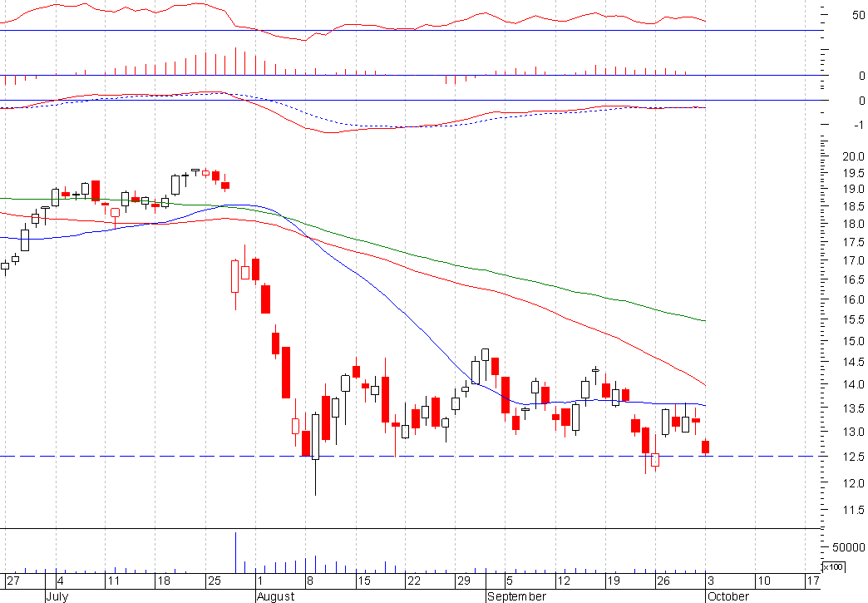Click the June 27 date label
Screen dimensions: 868x603
(13, 581)
